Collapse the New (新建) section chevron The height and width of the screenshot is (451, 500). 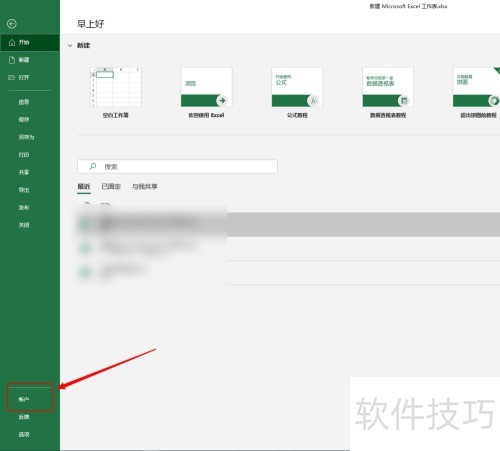[x=70, y=45]
